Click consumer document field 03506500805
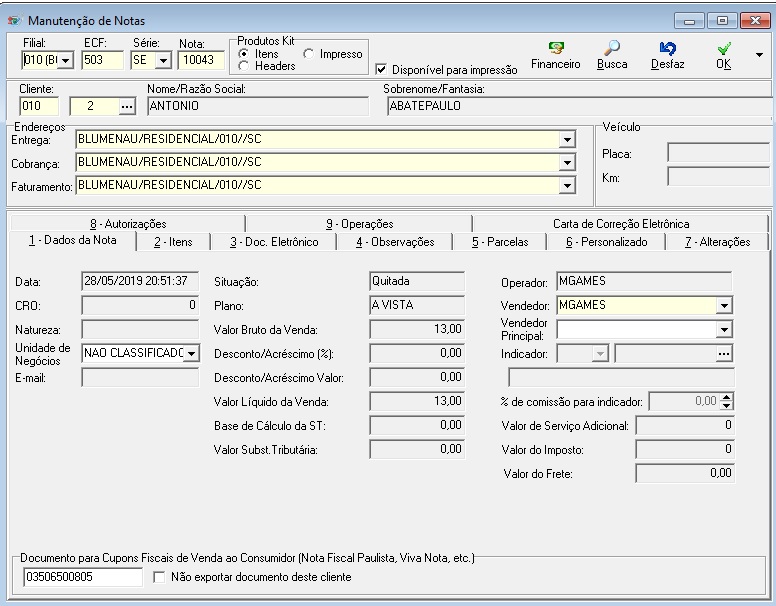This screenshot has width=776, height=606. [x=83, y=577]
